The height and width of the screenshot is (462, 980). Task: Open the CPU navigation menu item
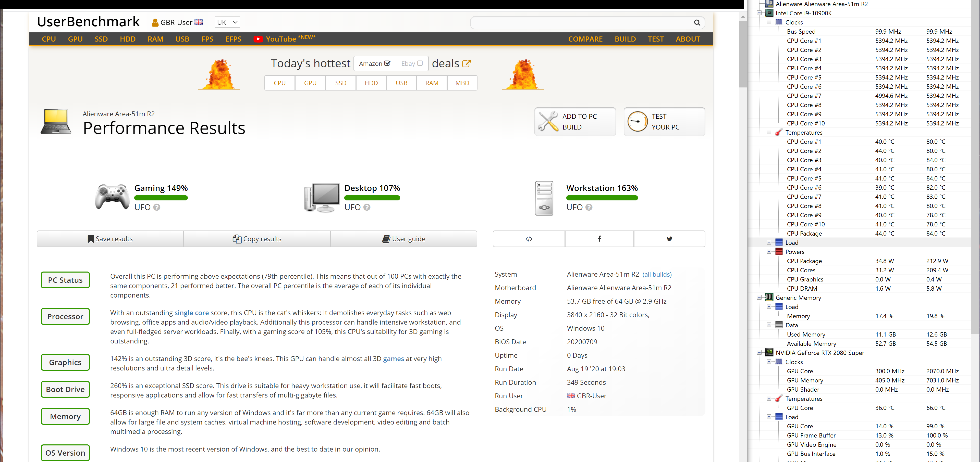pyautogui.click(x=49, y=39)
